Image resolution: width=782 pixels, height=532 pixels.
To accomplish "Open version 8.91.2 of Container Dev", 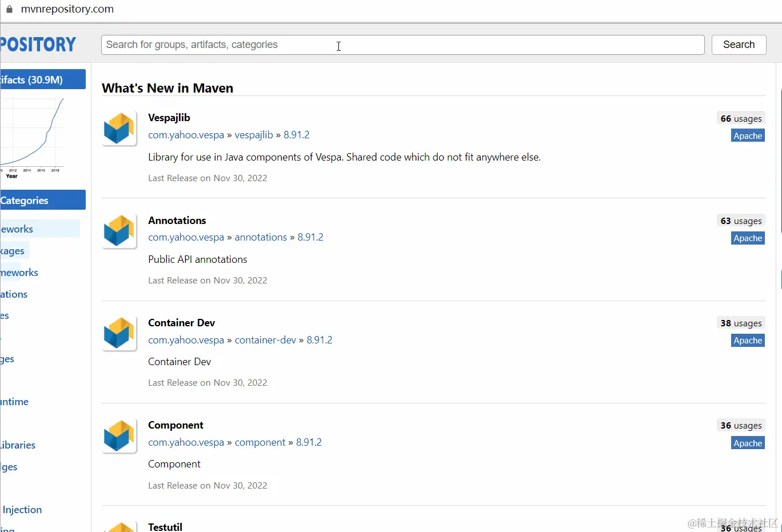I will tap(319, 339).
